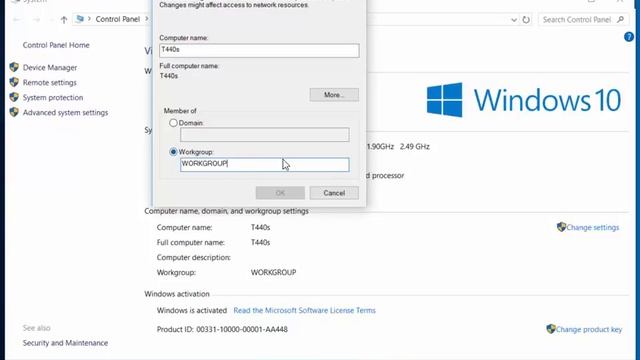The width and height of the screenshot is (640, 360).
Task: Click the shield icon beside System protection
Action: point(14,97)
